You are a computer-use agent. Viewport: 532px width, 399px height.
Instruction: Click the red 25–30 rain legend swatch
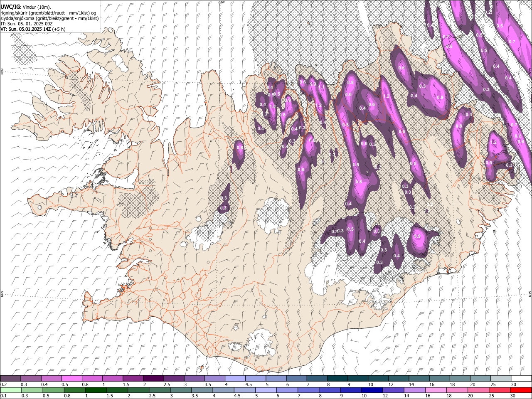point(500,390)
